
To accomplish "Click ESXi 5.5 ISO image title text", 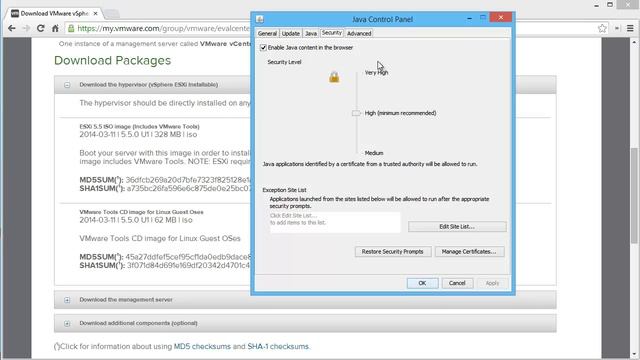I will [140, 127].
